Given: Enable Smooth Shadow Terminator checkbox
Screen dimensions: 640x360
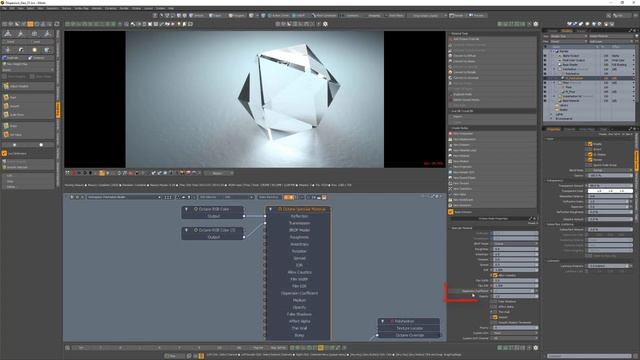Looking at the screenshot, I should [x=495, y=322].
